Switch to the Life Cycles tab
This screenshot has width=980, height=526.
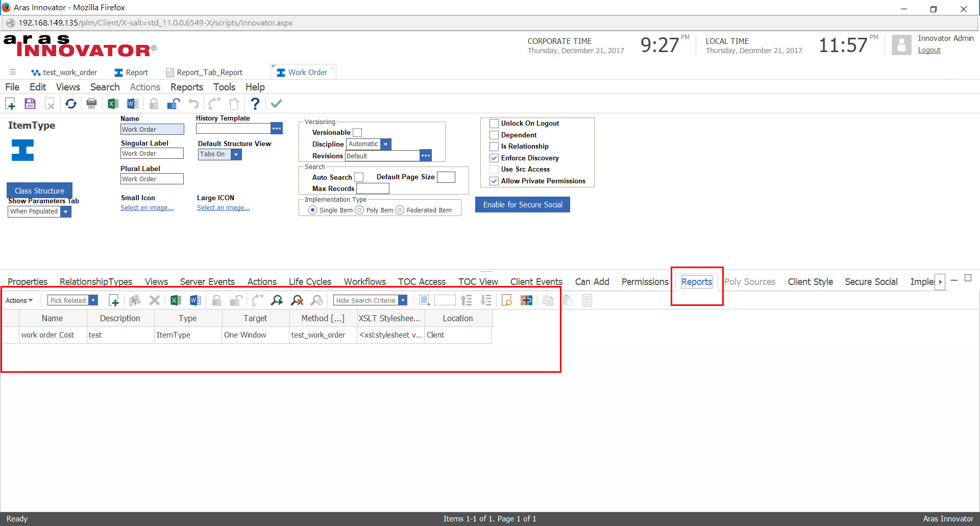310,282
